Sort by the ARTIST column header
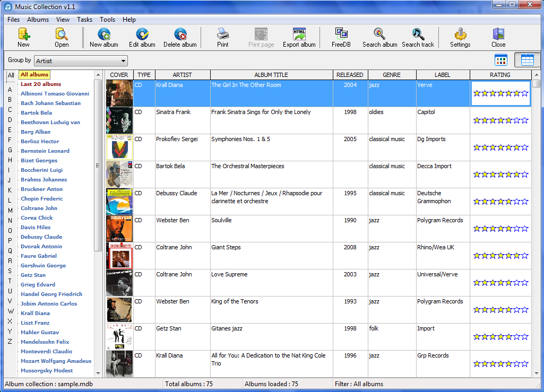Viewport: 544px width, 392px height. (171, 75)
